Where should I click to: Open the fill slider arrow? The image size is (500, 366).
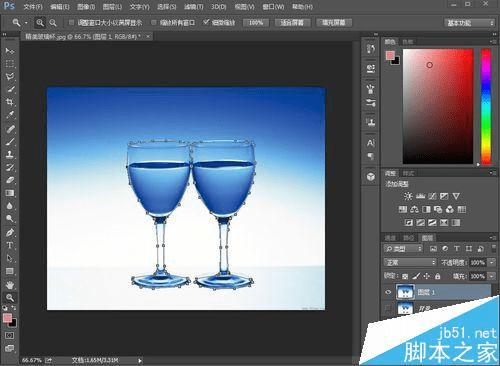[492, 276]
